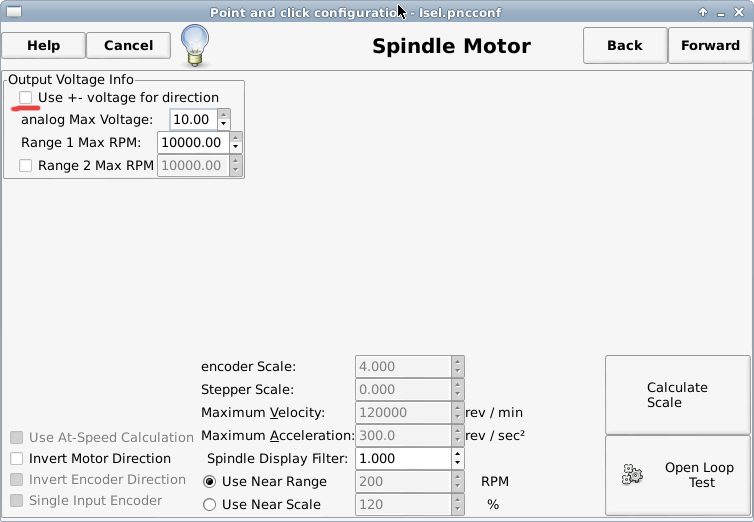The image size is (754, 522).
Task: Open the Help button
Action: click(43, 46)
